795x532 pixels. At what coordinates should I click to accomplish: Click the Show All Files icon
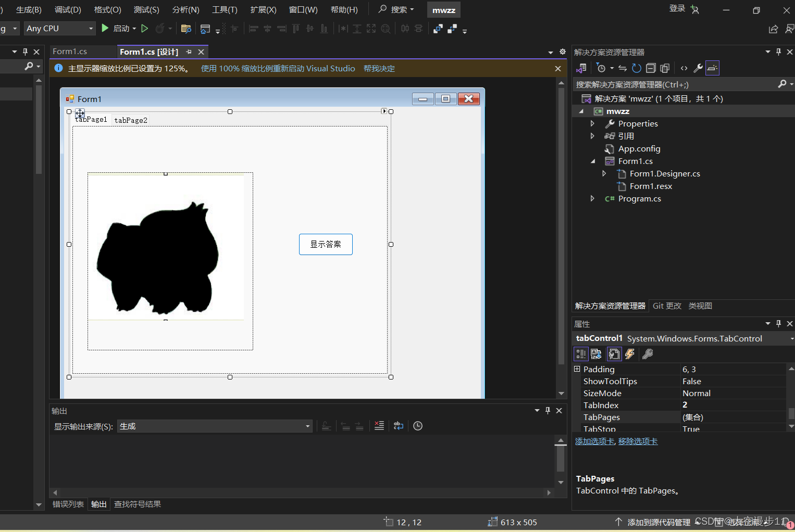[665, 68]
